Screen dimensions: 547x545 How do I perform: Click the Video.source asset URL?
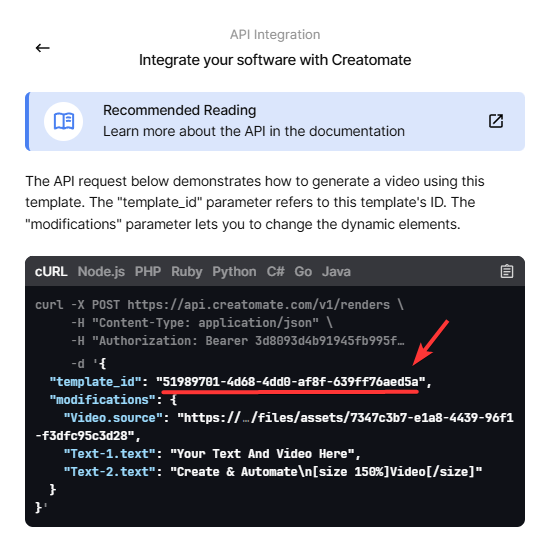click(275, 426)
